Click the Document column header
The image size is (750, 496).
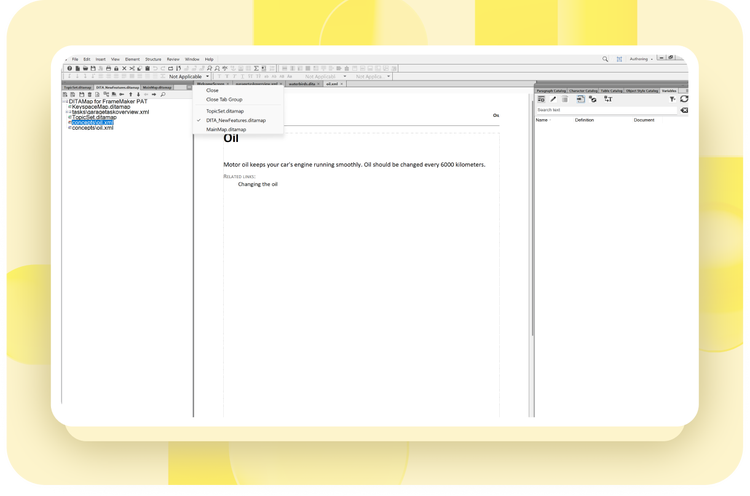click(x=644, y=120)
